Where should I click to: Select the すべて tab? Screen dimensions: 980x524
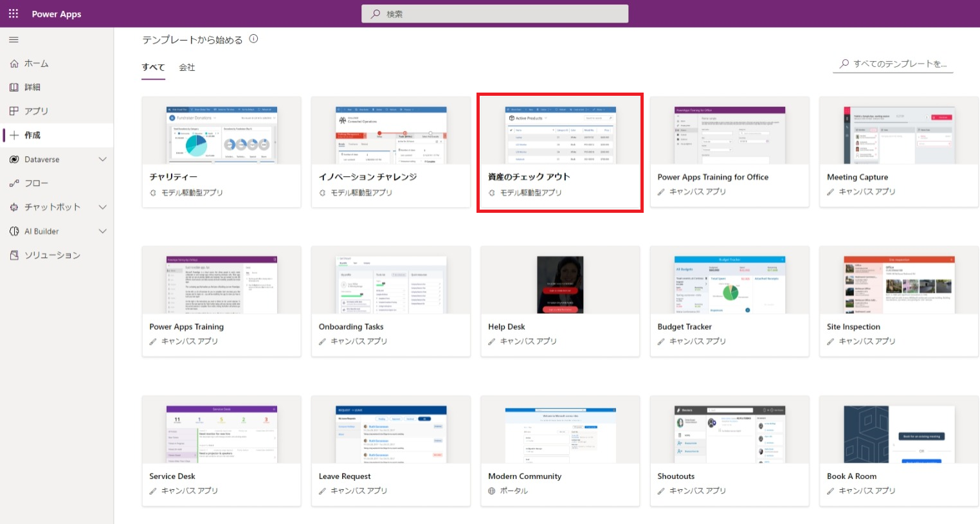coord(154,68)
